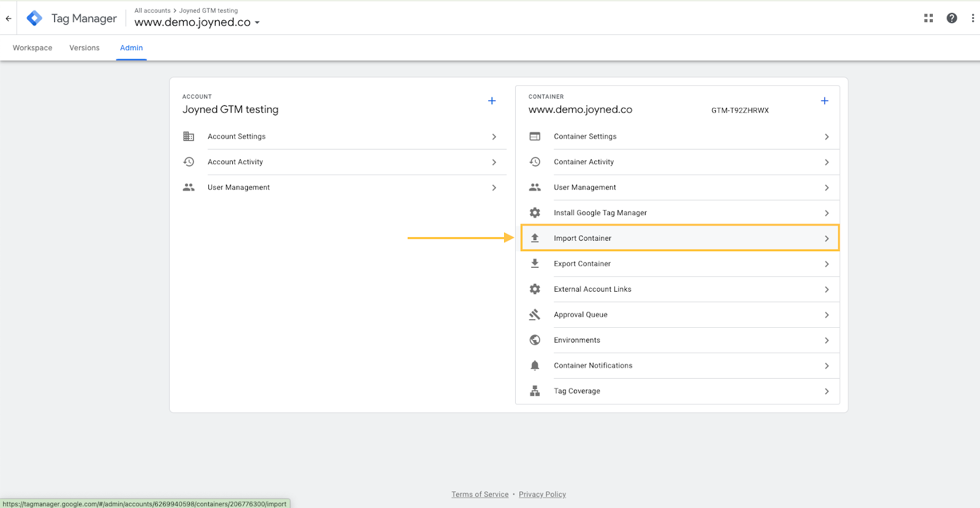Click the Container Settings window icon
The width and height of the screenshot is (980, 508).
(535, 137)
